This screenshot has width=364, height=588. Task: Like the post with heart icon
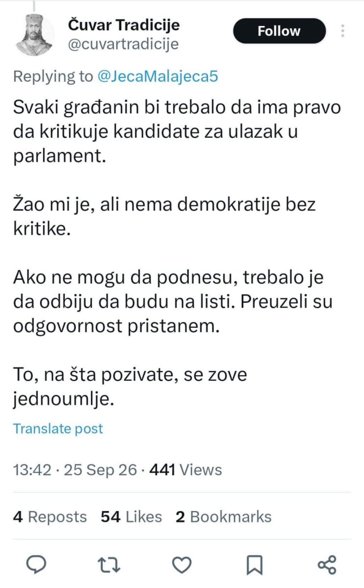click(x=182, y=565)
